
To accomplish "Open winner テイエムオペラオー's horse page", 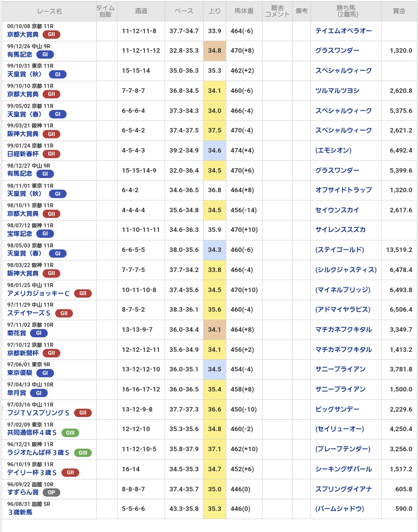I will 343,31.
